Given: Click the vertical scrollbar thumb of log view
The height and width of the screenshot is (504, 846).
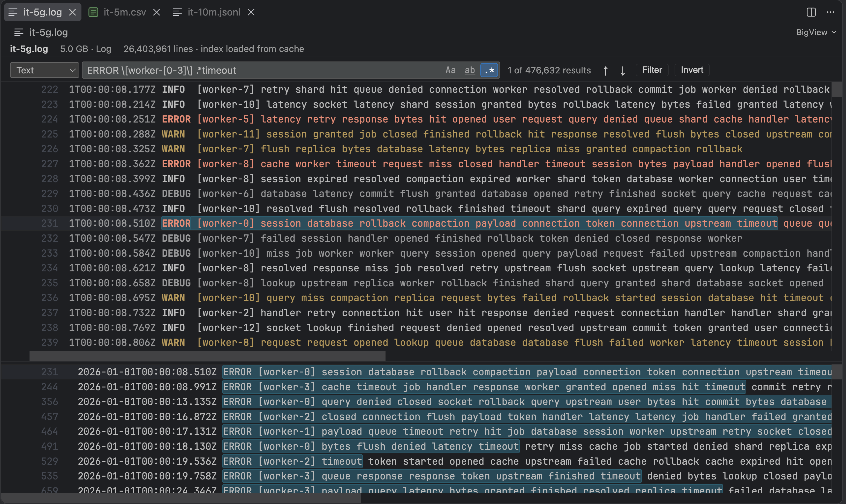Looking at the screenshot, I should [837, 89].
